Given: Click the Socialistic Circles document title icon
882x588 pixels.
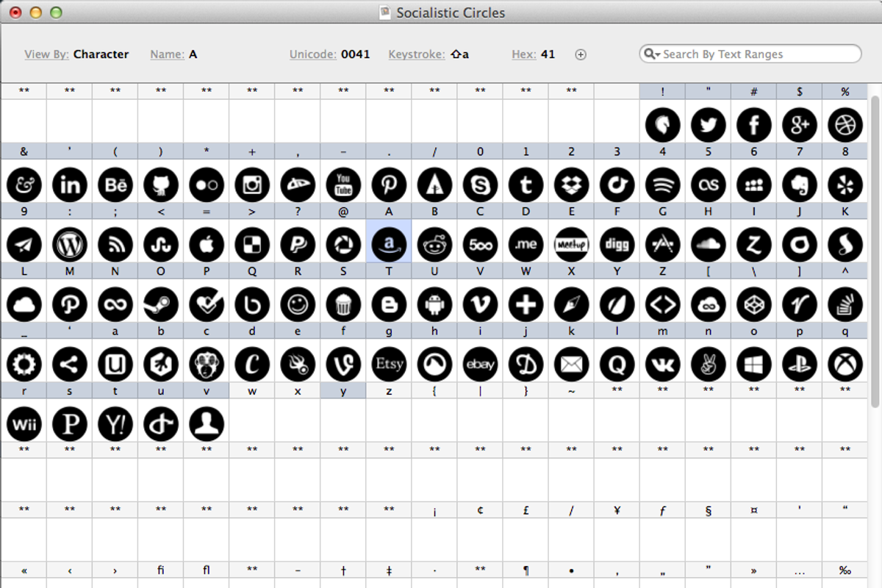Looking at the screenshot, I should (385, 12).
